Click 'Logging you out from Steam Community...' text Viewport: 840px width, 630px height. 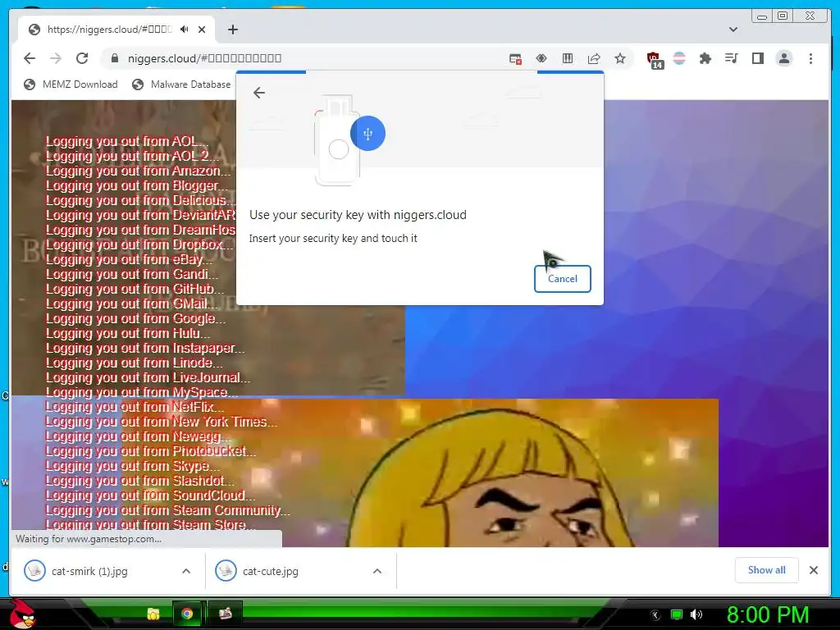(168, 510)
